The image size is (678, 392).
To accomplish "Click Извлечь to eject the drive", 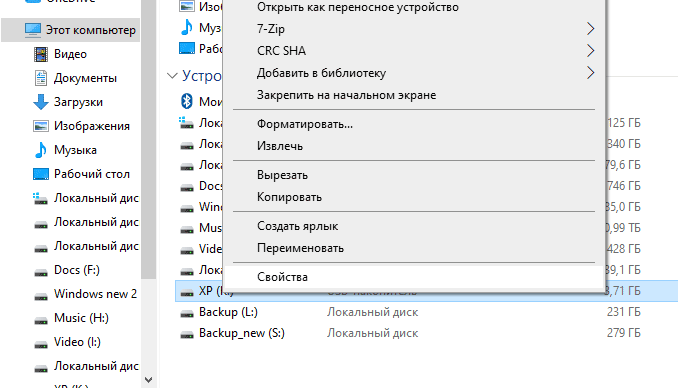I will coord(414,146).
